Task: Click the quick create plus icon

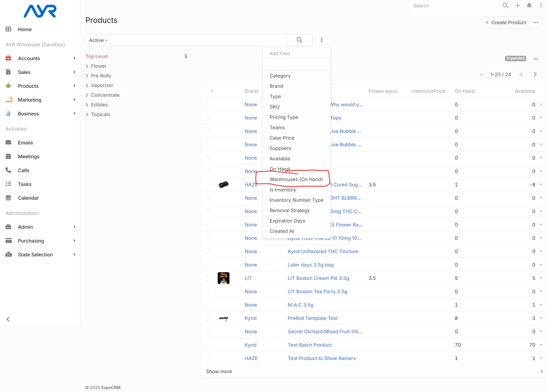Action: coord(517,5)
